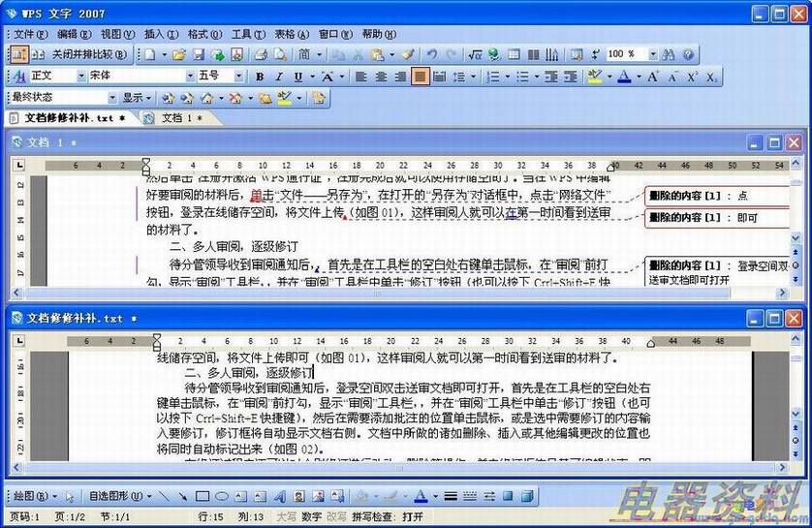Insert WordArt from drawing toolbar
This screenshot has width=812, height=528.
(280, 496)
